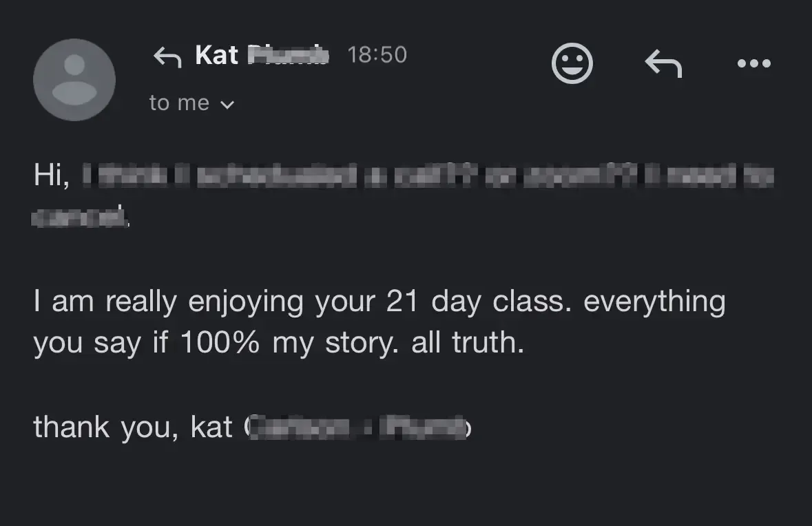The height and width of the screenshot is (526, 812).
Task: Click the blurred sender last name
Action: point(287,55)
